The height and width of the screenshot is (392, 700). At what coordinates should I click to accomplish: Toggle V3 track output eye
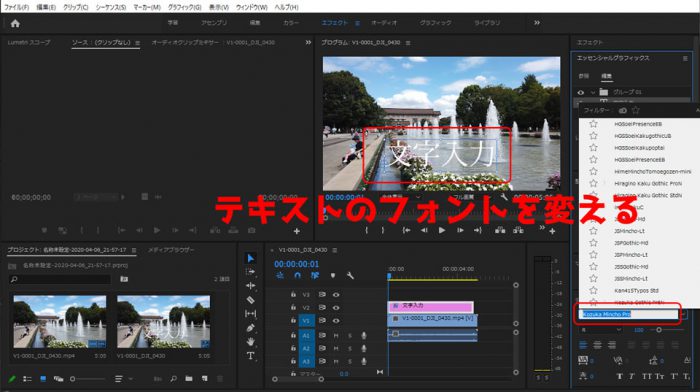pyautogui.click(x=336, y=295)
